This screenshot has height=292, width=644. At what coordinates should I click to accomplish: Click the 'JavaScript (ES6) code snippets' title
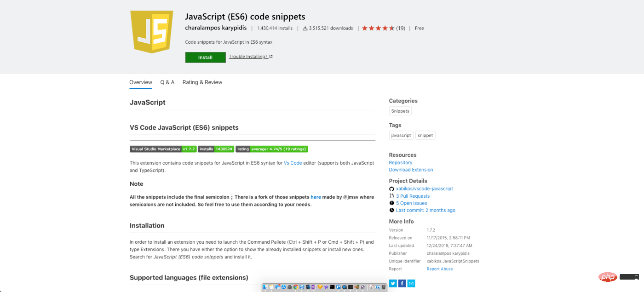click(245, 17)
